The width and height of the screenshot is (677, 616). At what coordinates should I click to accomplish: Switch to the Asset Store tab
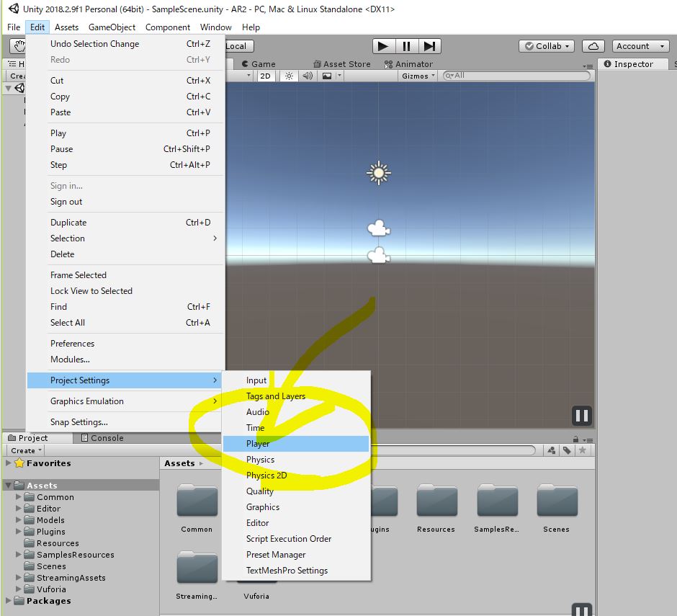pos(342,64)
